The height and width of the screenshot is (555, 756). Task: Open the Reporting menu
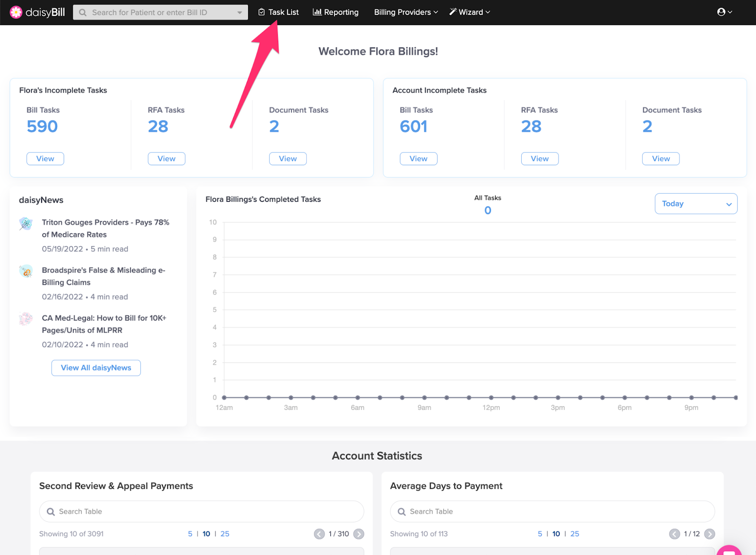point(335,12)
